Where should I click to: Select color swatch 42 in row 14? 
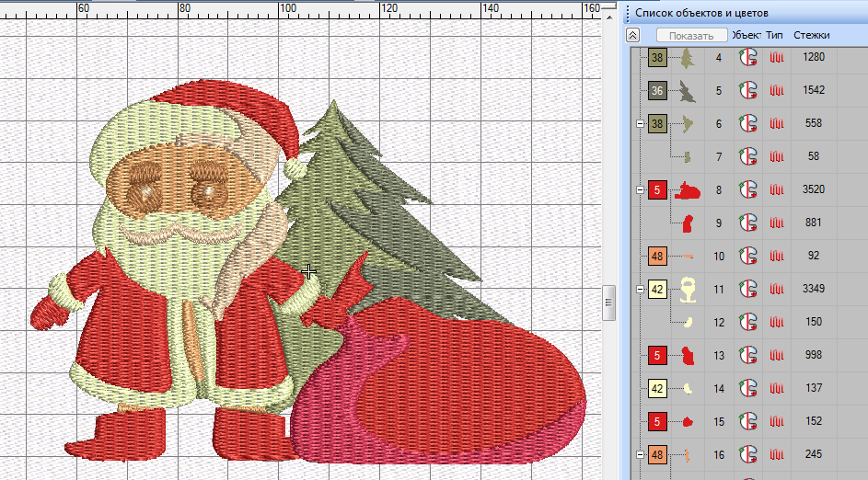pyautogui.click(x=657, y=389)
